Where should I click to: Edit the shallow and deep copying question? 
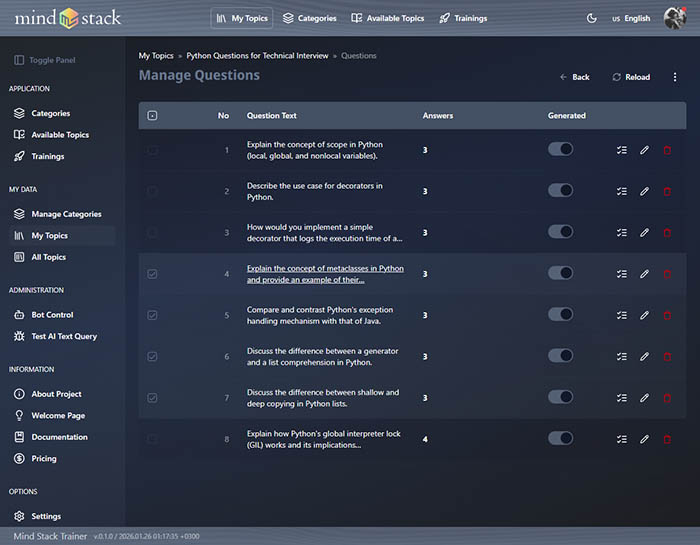644,398
